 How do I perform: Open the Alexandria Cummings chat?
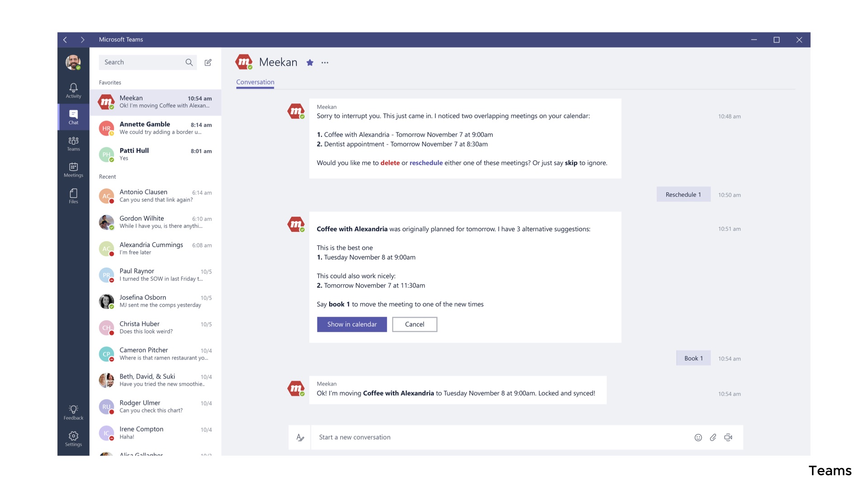156,249
